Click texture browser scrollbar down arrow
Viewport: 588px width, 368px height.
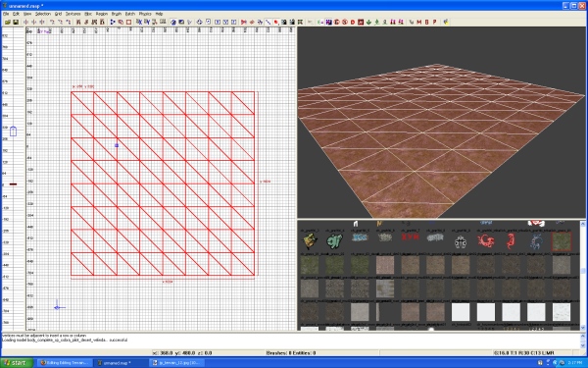(x=583, y=328)
